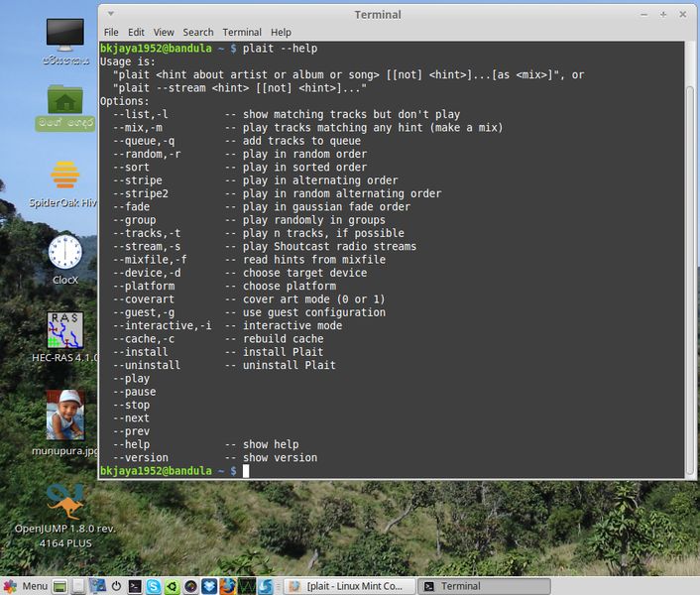Expand the terminal window title menu arrow
700x595 pixels.
111,14
